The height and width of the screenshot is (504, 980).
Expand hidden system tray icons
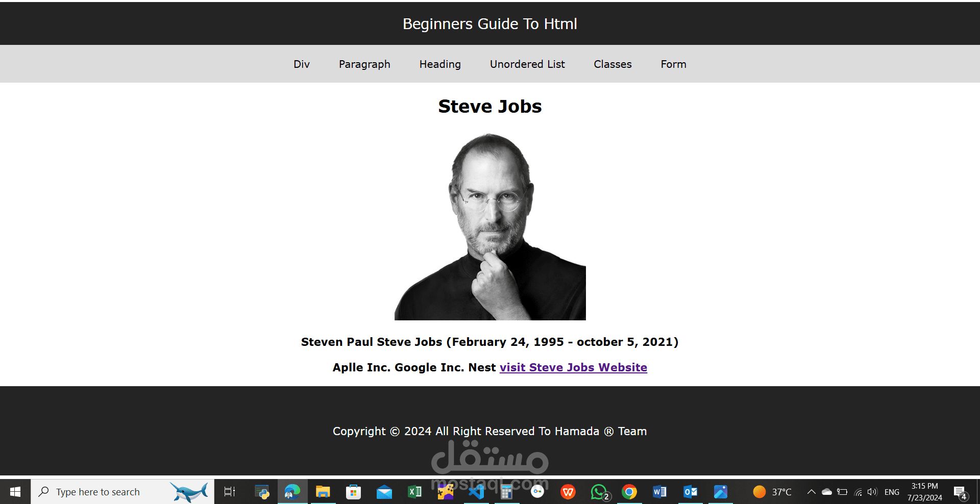pyautogui.click(x=811, y=491)
